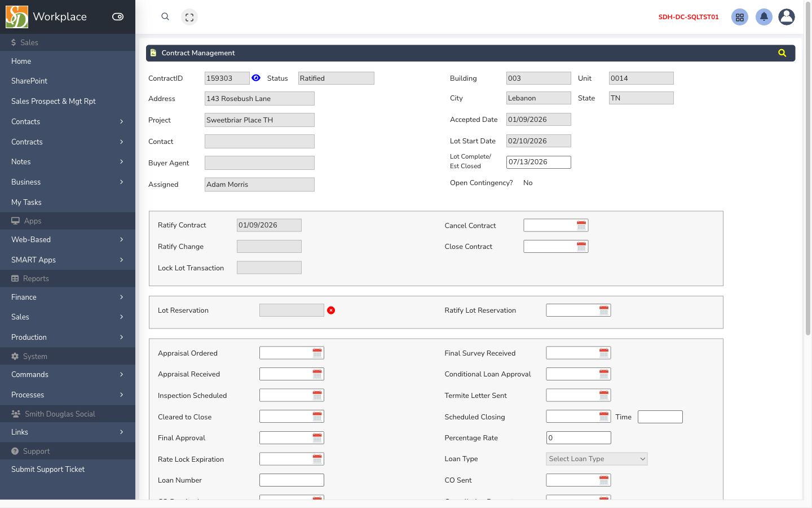Expand SMART Apps menu
812x508 pixels.
pos(68,260)
